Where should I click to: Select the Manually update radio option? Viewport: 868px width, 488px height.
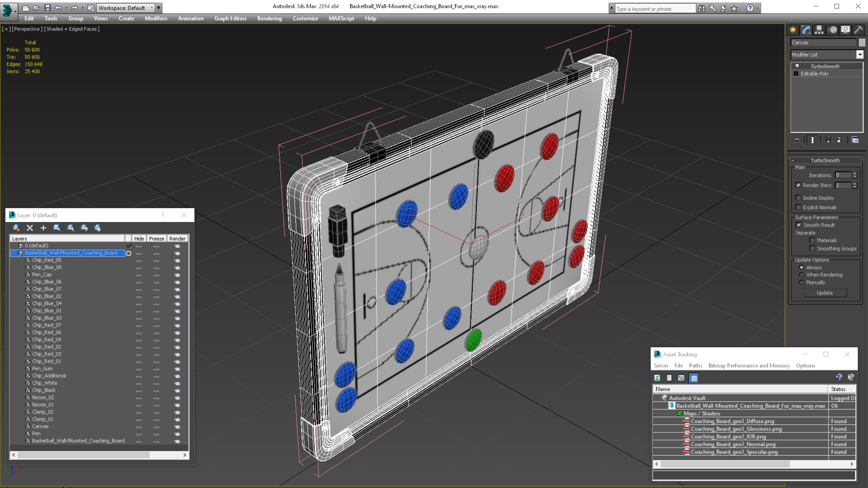(x=801, y=282)
